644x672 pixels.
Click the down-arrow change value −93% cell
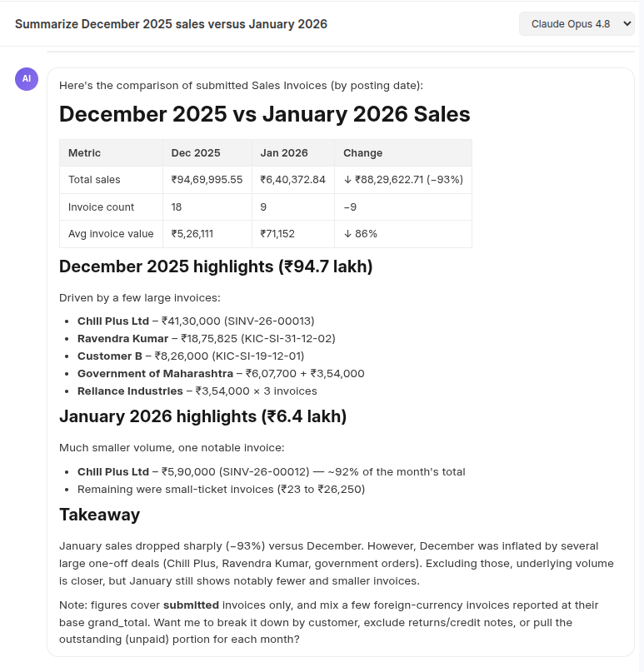click(x=403, y=180)
